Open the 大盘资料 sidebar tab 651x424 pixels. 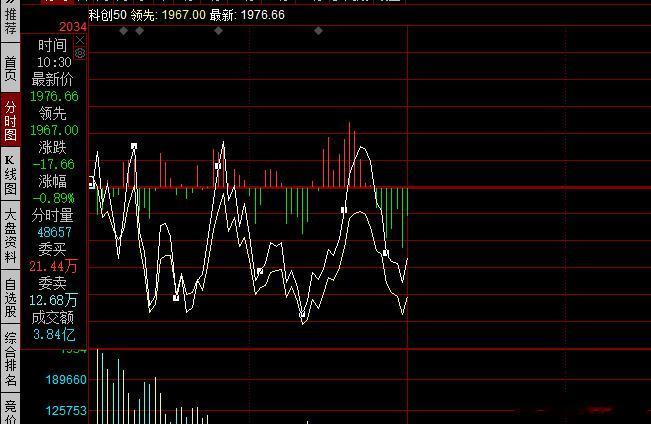[10, 235]
